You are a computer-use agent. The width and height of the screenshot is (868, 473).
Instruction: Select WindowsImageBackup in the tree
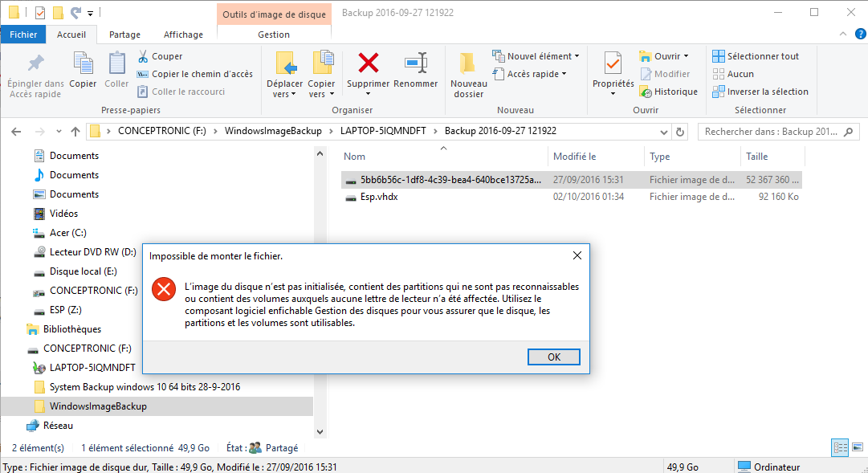[x=157, y=406]
